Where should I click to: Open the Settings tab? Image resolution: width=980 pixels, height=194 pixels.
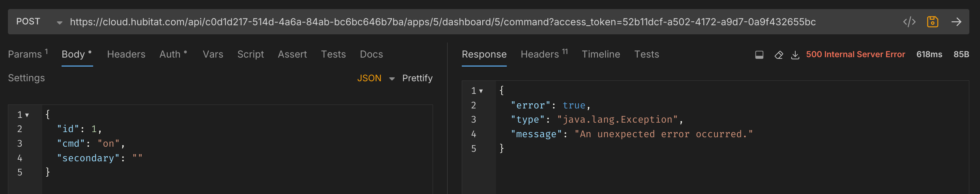tap(26, 78)
